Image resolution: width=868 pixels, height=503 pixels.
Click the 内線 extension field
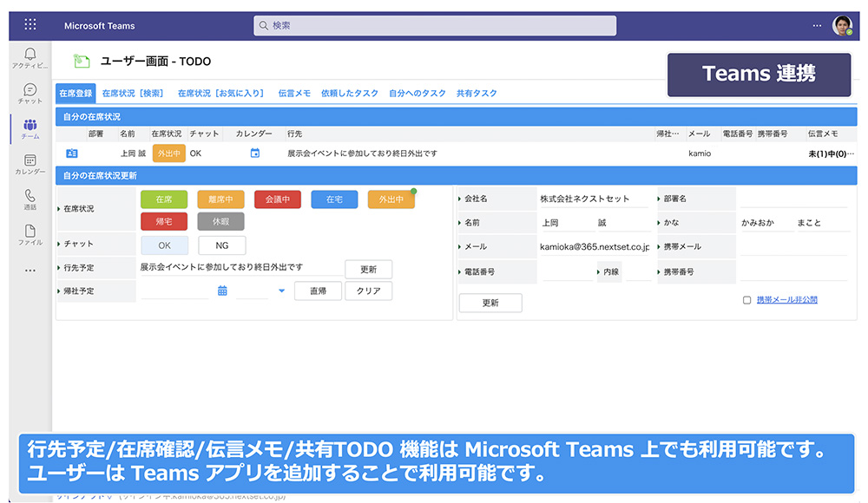pyautogui.click(x=638, y=271)
